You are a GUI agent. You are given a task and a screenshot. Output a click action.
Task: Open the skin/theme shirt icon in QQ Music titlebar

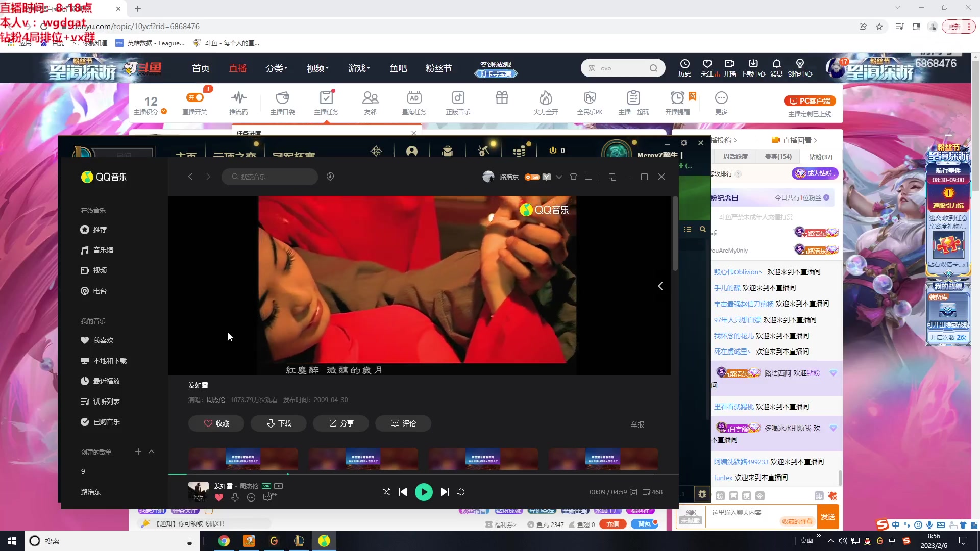[574, 177]
